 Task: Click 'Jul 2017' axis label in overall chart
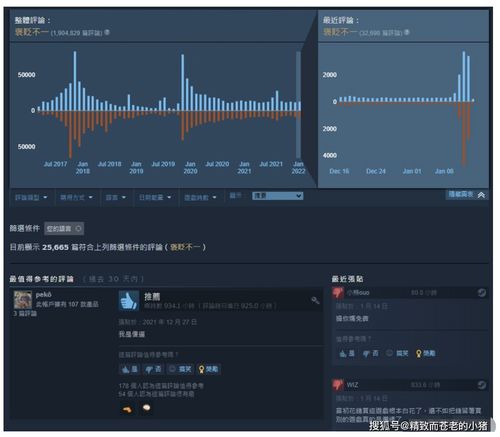(x=55, y=164)
